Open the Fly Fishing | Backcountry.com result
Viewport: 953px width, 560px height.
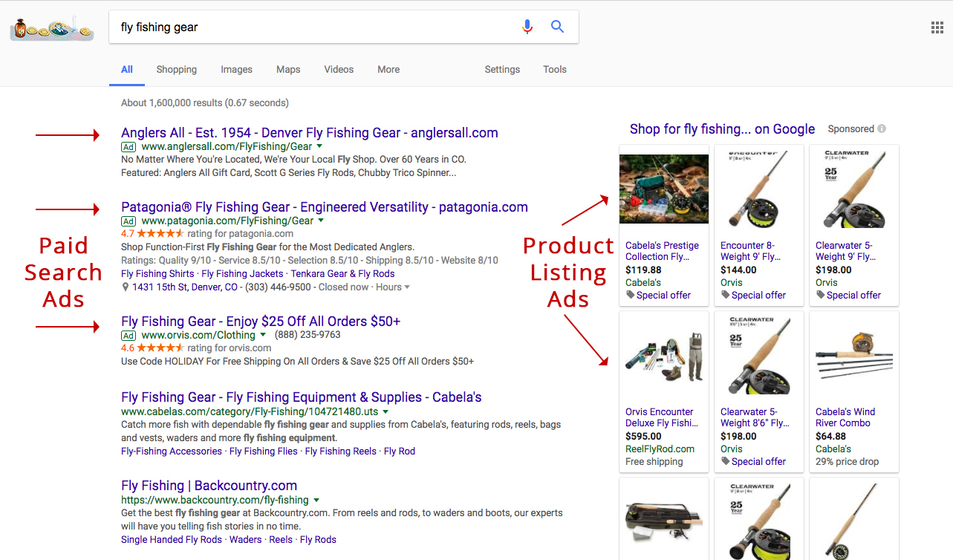(209, 486)
